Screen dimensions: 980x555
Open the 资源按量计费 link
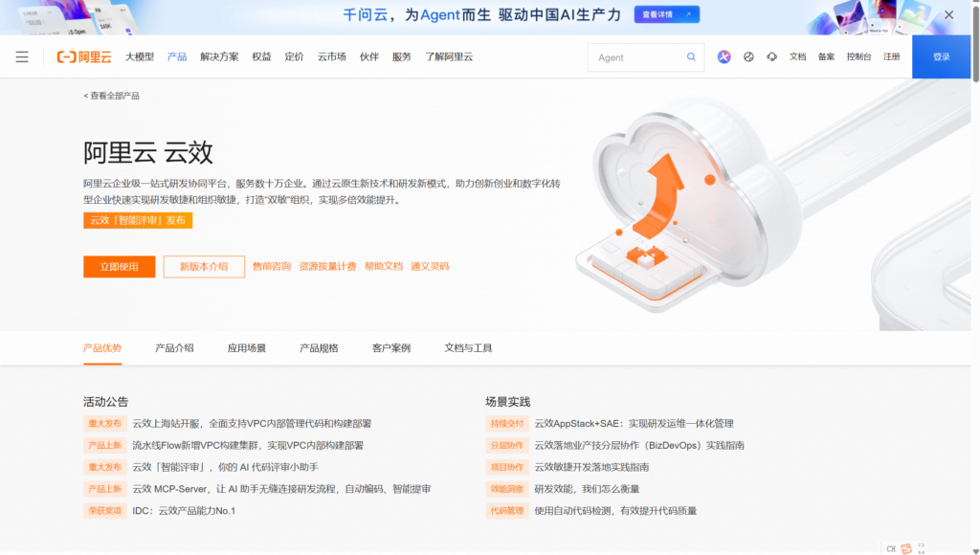[x=327, y=266]
